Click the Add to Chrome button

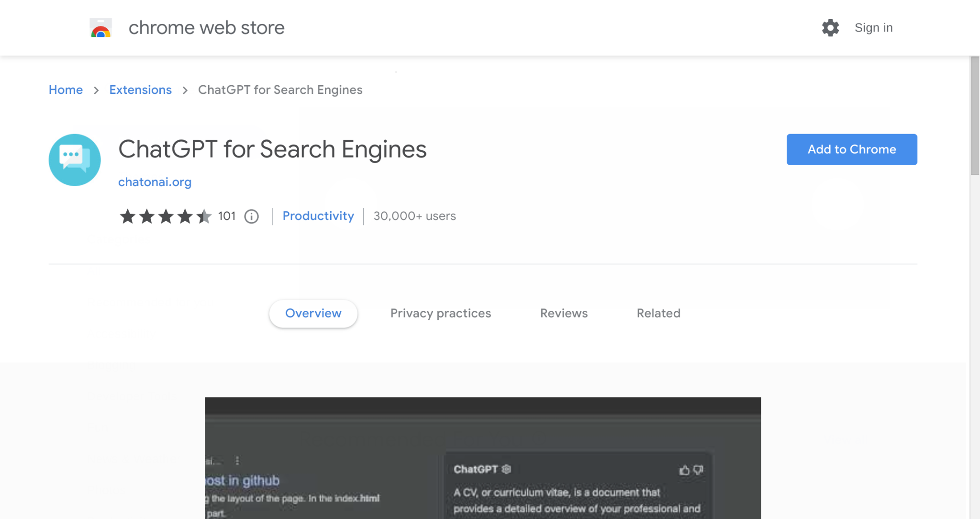pyautogui.click(x=852, y=149)
